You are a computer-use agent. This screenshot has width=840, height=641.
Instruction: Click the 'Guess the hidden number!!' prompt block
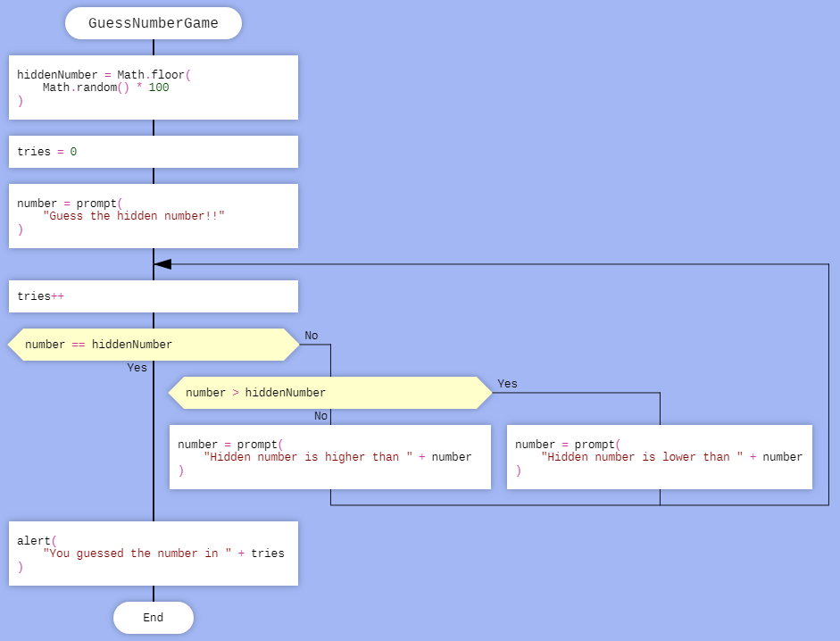pos(153,216)
